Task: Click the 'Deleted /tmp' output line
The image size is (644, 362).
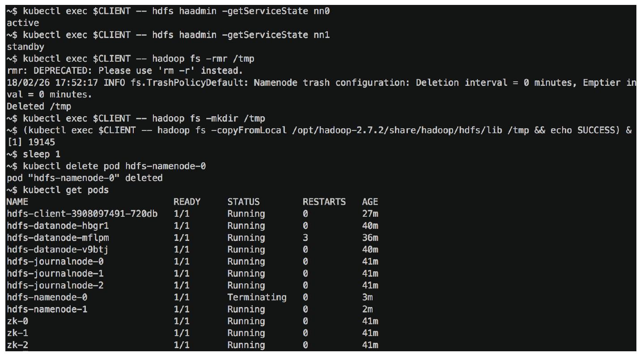Action: 39,106
